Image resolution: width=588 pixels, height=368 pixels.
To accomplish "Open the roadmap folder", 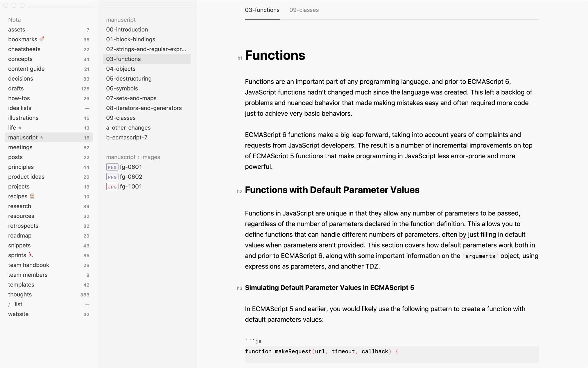I will (x=49, y=236).
